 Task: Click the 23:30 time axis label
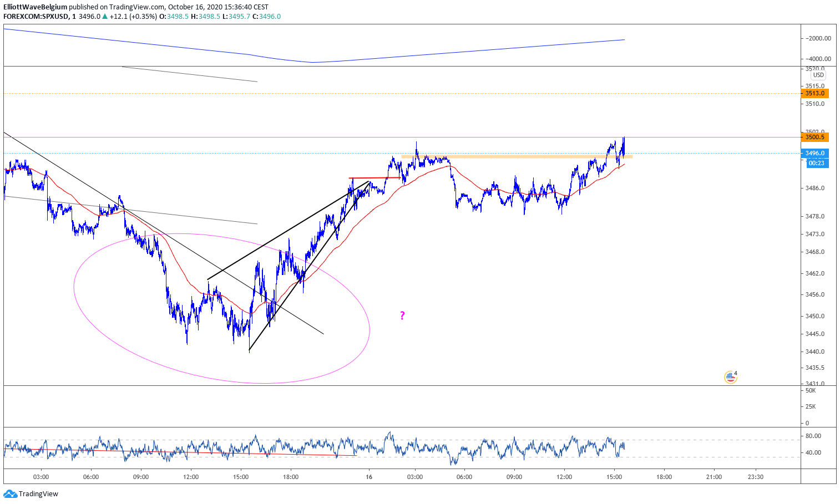755,477
